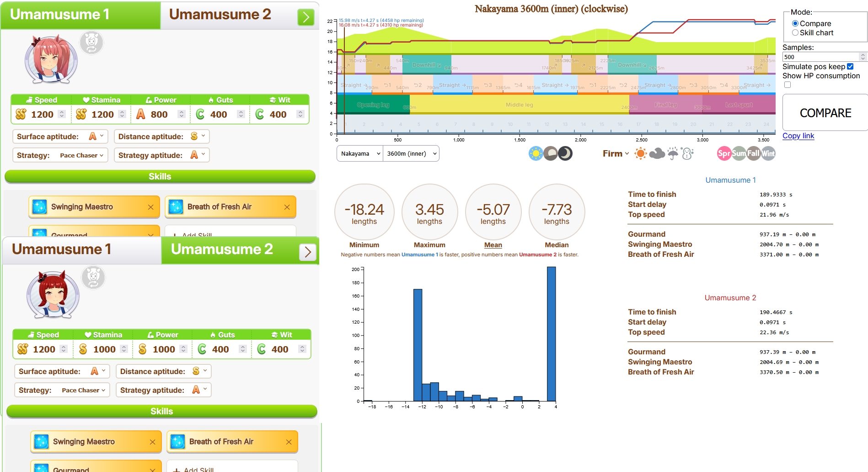
Task: Click the tallest histogram bar near 4 lengths
Action: 551,334
